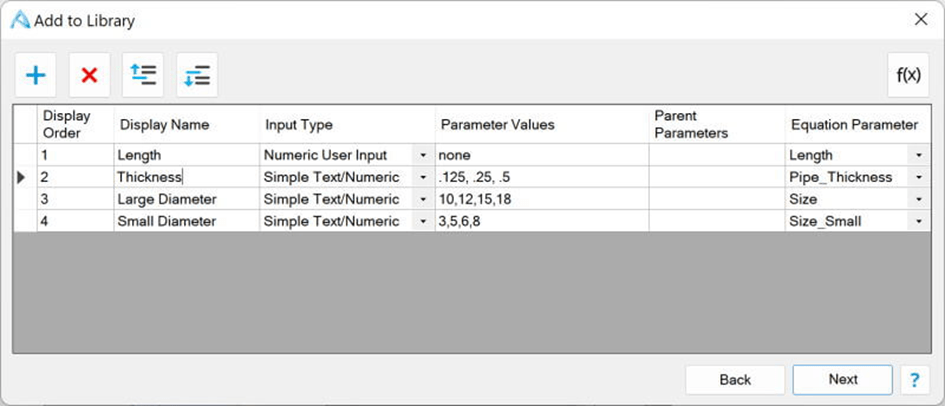The image size is (945, 406).
Task: Expand Equation Parameter dropdown showing Size_Small
Action: point(918,222)
